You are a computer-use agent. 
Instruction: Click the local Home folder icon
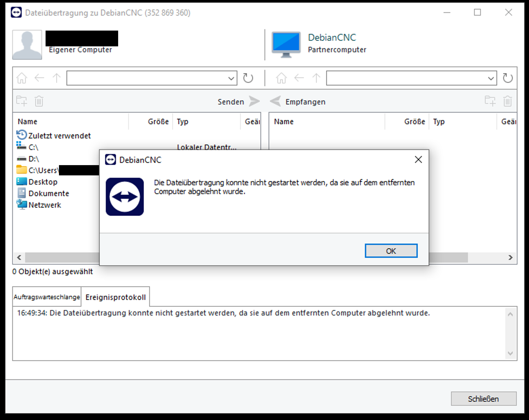(21, 78)
